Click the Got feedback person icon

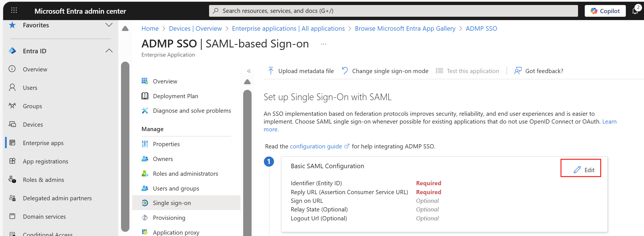coord(518,71)
